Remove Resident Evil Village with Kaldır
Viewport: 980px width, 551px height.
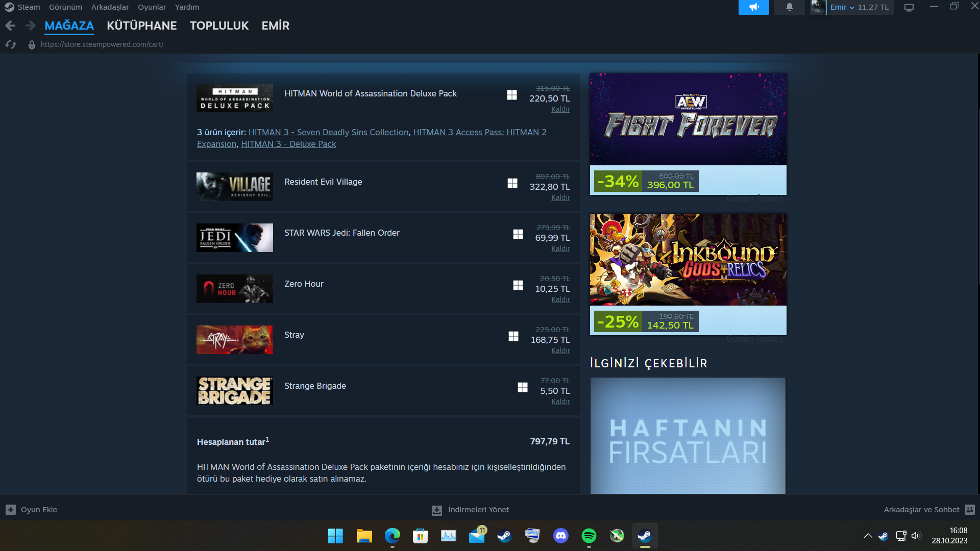pyautogui.click(x=560, y=198)
